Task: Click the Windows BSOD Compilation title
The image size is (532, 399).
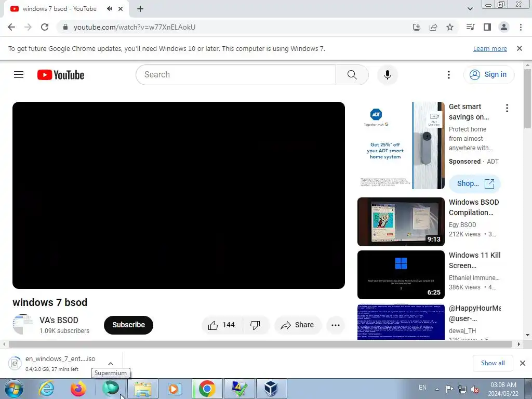Action: [x=474, y=207]
